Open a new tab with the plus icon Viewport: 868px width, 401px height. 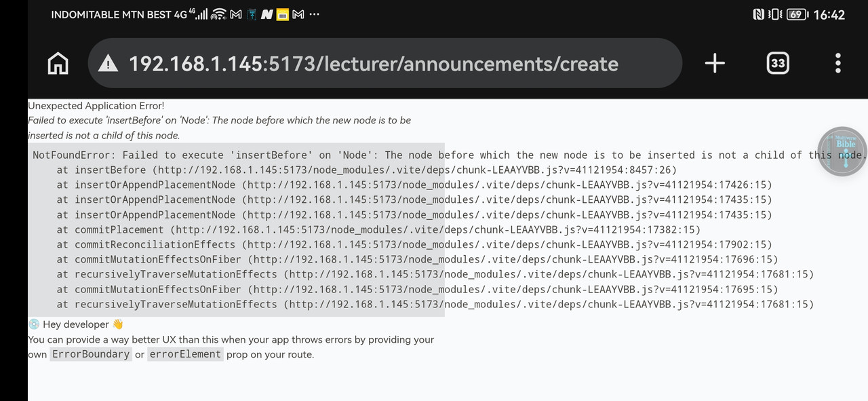click(715, 63)
